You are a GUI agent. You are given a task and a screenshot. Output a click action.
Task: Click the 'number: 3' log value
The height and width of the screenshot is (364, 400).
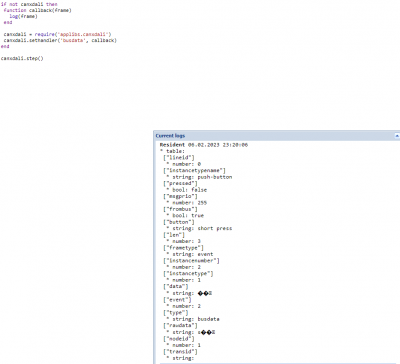(x=184, y=241)
